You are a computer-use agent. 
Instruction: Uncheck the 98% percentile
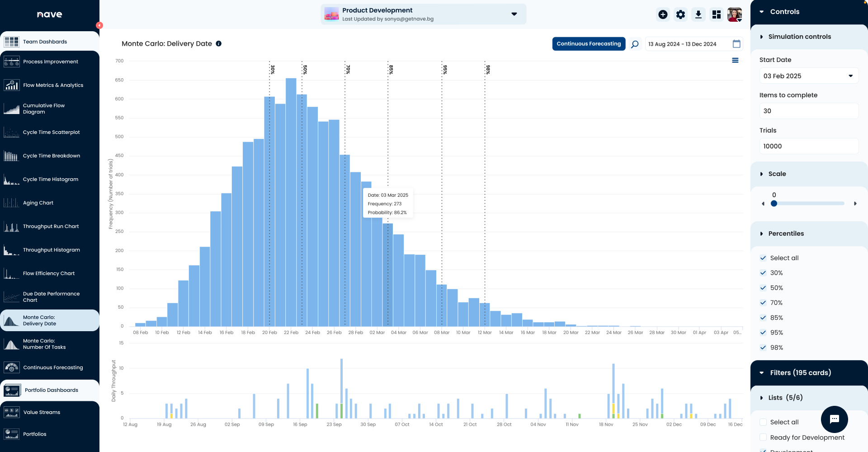(x=763, y=347)
